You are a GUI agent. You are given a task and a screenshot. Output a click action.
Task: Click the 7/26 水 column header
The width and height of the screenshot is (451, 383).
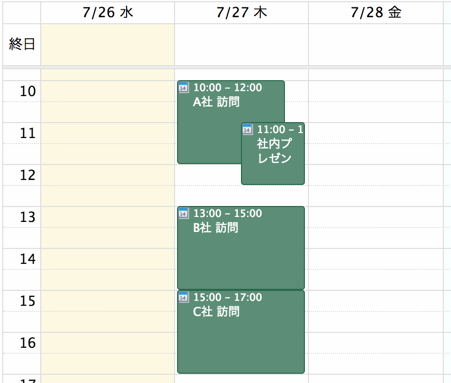click(x=108, y=12)
